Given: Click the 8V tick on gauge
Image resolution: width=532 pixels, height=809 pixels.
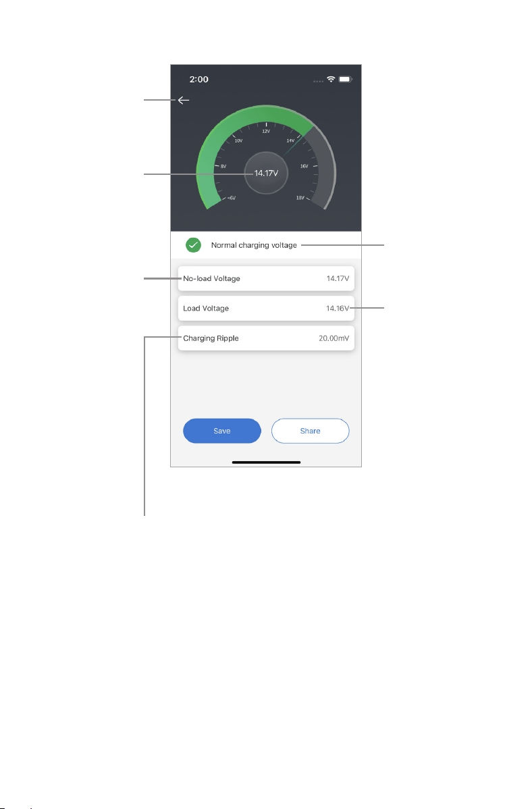Looking at the screenshot, I should [x=223, y=166].
